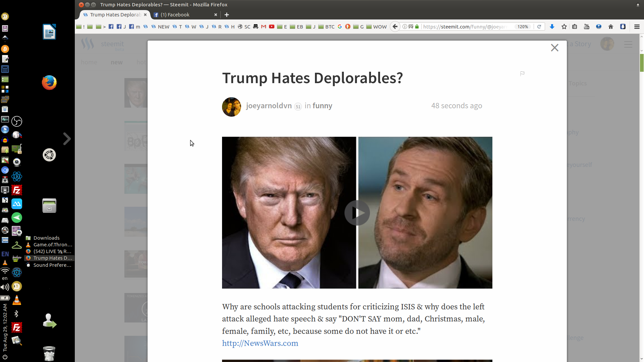644x362 pixels.
Task: Launch the calculator from the panel
Action: tap(5, 69)
